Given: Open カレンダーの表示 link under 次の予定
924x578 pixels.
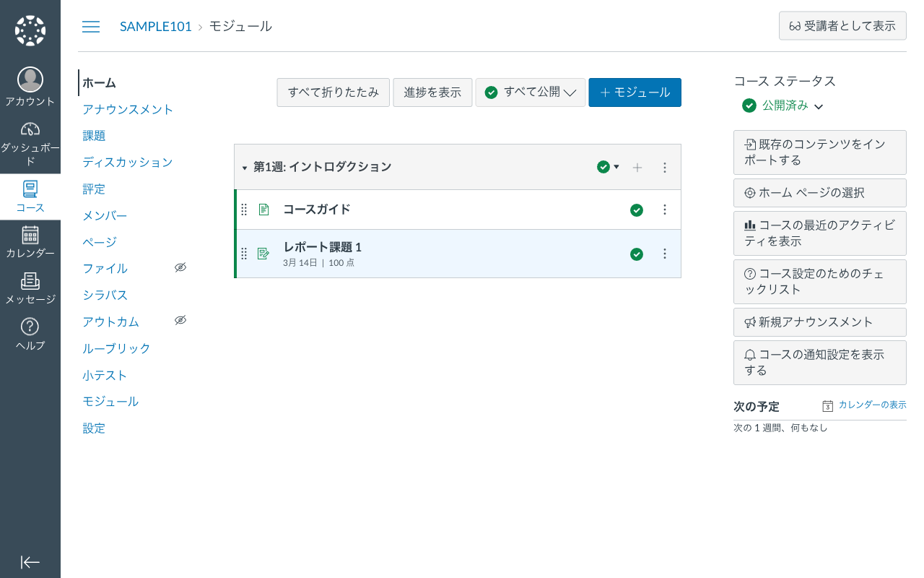Looking at the screenshot, I should [871, 405].
